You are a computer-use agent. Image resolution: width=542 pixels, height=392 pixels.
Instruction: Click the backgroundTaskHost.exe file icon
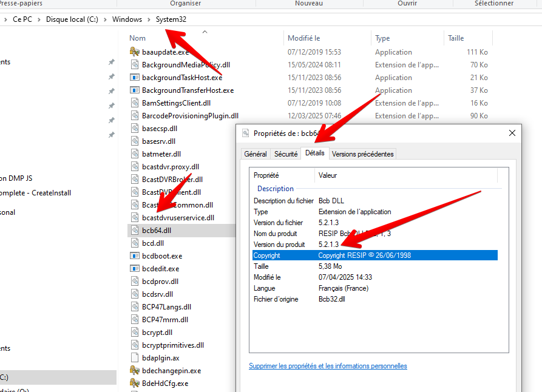[135, 78]
